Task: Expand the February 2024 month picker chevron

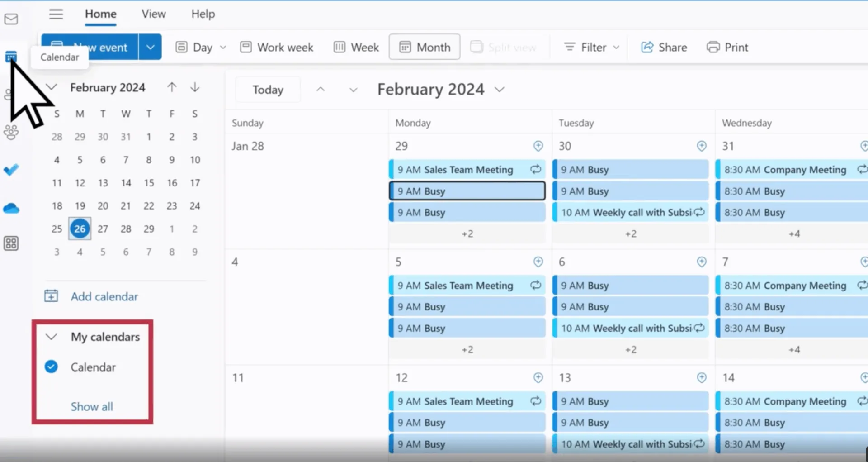Action: pyautogui.click(x=499, y=90)
